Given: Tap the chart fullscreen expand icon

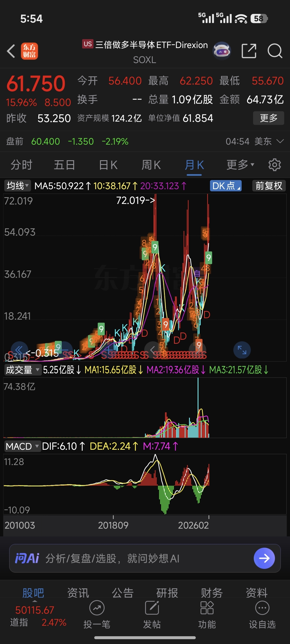Looking at the screenshot, I should point(242,350).
